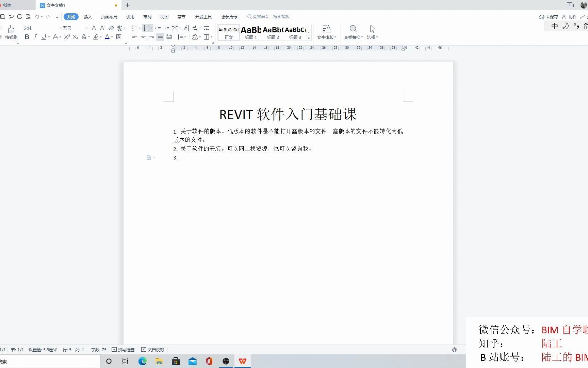Open Print Preview icon
The image size is (588, 368).
[x=28, y=17]
